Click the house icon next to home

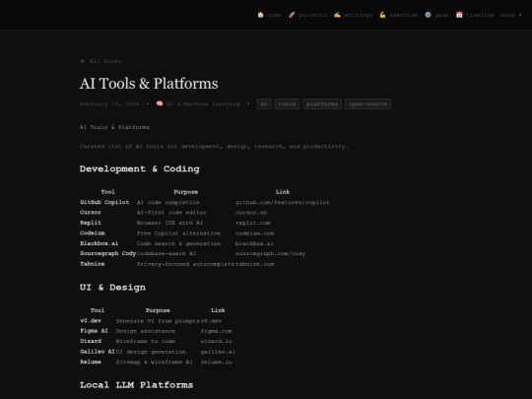point(260,15)
